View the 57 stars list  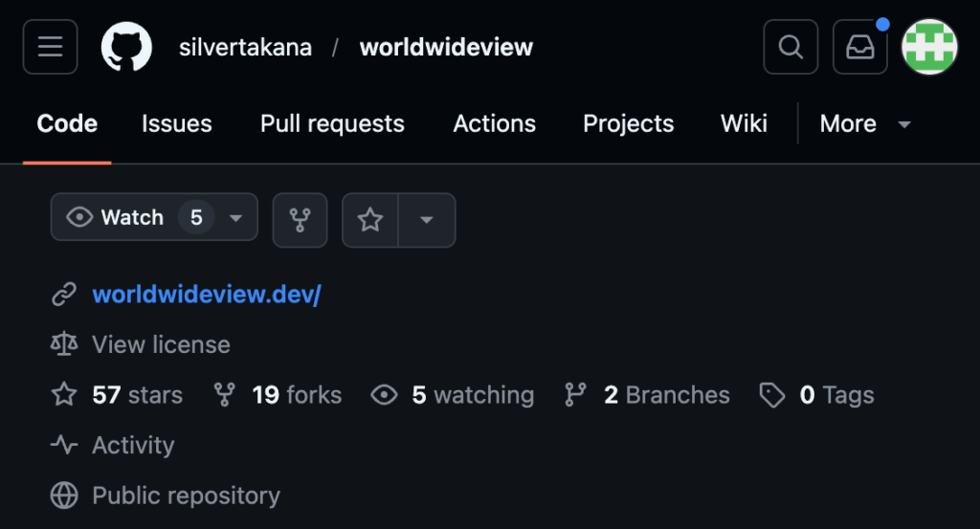(x=136, y=395)
